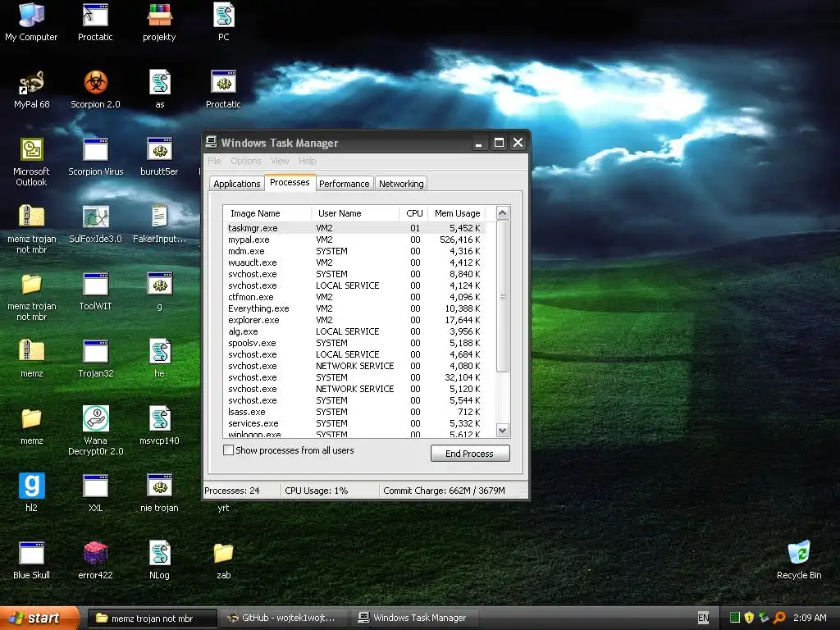Select the explorer.exe process row
Viewport: 840px width, 630px height.
tap(354, 320)
